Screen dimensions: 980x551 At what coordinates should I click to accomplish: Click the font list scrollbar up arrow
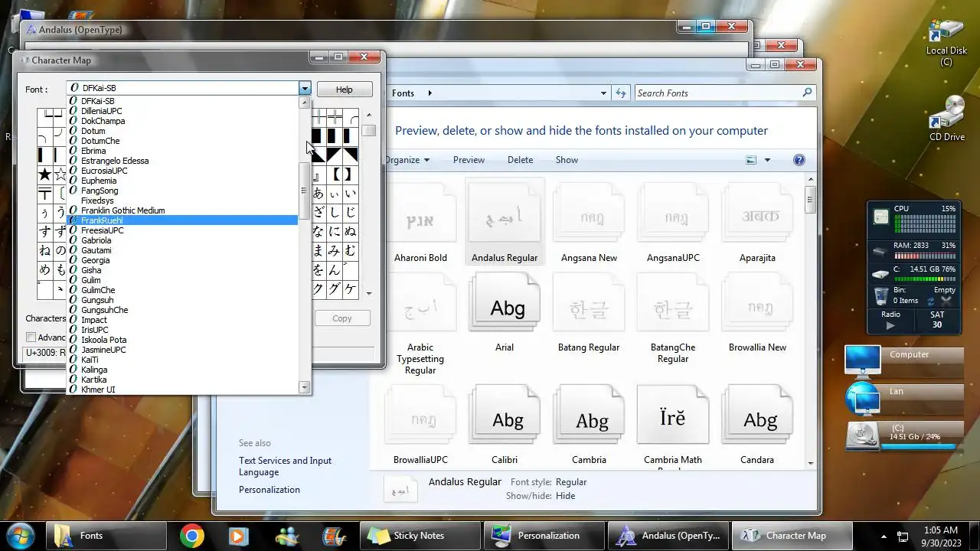tap(305, 102)
